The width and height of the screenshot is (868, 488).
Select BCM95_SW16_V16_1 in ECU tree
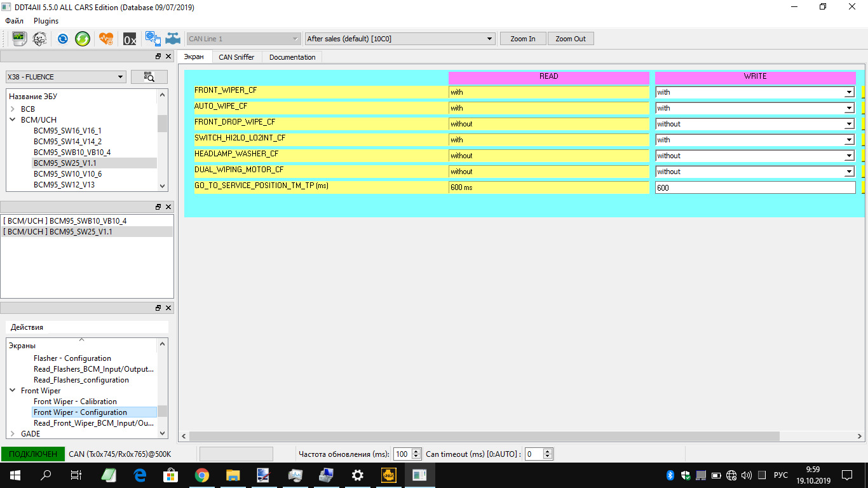pos(67,131)
